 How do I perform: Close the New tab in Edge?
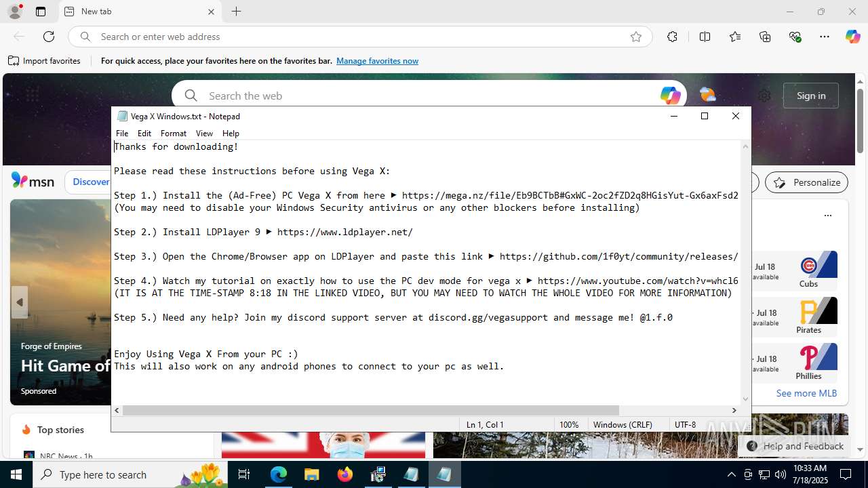click(211, 12)
